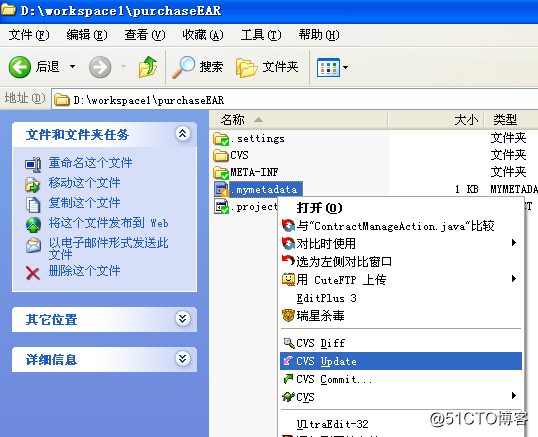The height and width of the screenshot is (437, 538).
Task: Click the CVS folder icon
Action: 221,155
